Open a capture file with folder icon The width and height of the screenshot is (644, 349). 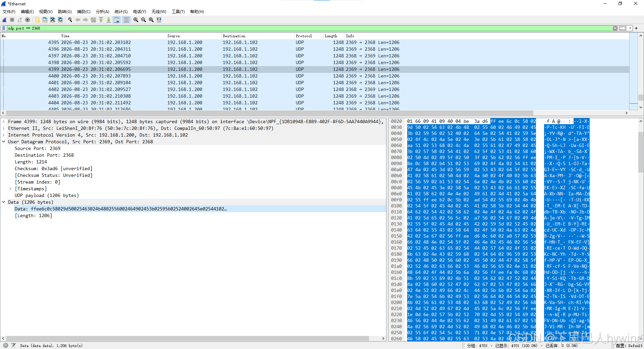coord(37,20)
